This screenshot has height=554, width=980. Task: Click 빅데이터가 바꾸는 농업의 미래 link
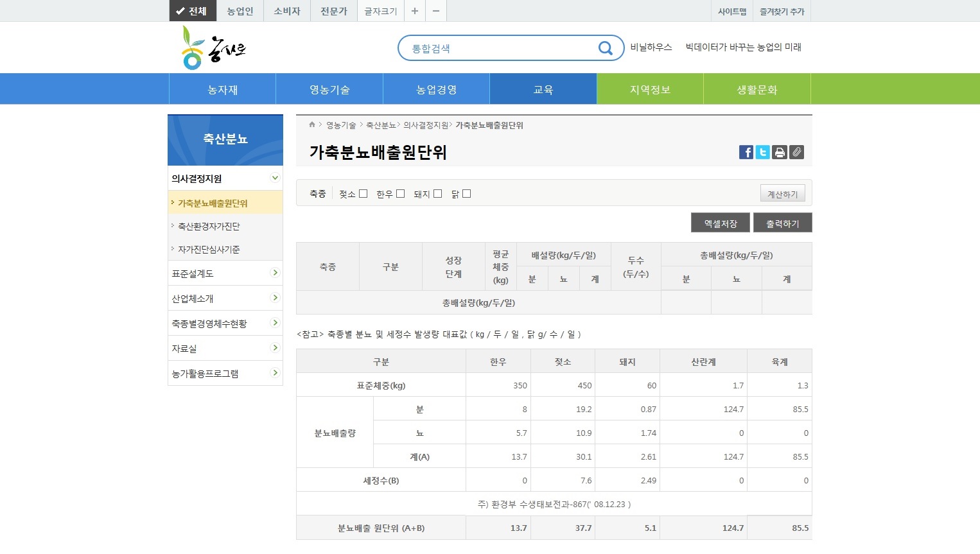(x=743, y=47)
